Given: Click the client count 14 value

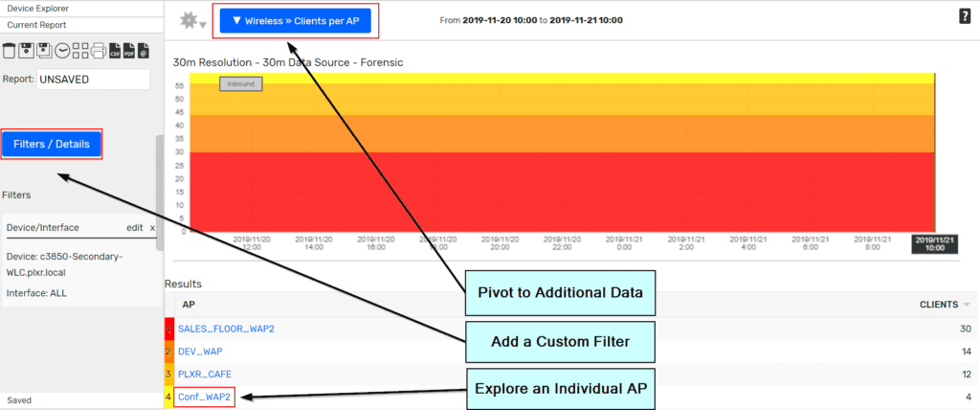Looking at the screenshot, I should click(967, 352).
